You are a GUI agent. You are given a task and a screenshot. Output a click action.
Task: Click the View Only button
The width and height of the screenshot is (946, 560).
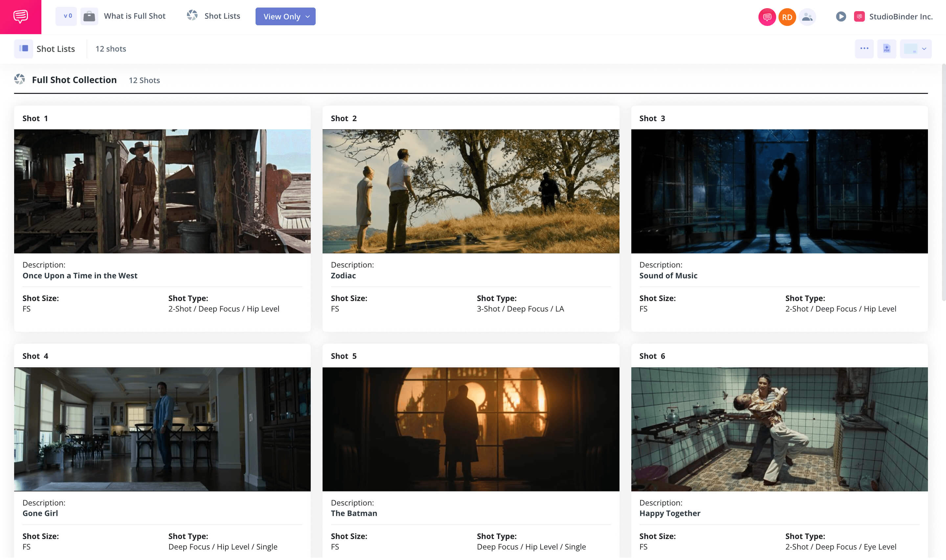pyautogui.click(x=282, y=17)
